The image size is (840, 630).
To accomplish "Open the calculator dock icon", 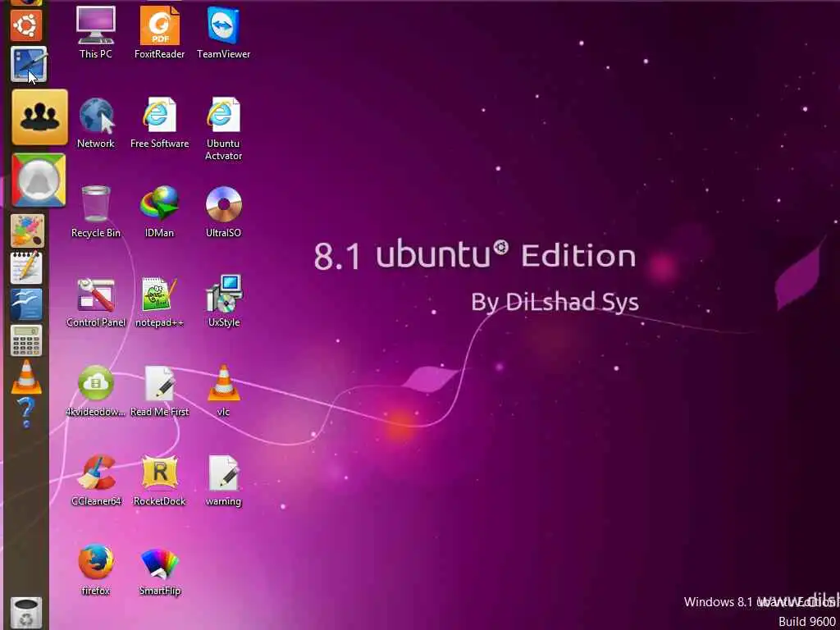I will click(27, 340).
